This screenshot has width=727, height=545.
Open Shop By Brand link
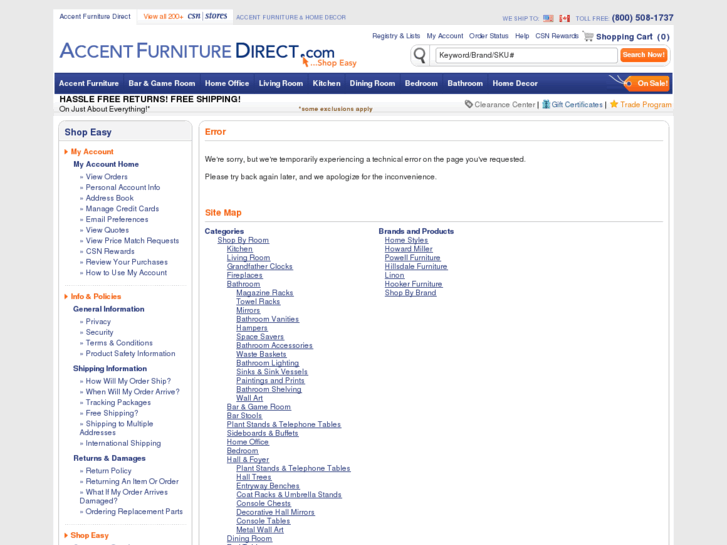point(410,293)
